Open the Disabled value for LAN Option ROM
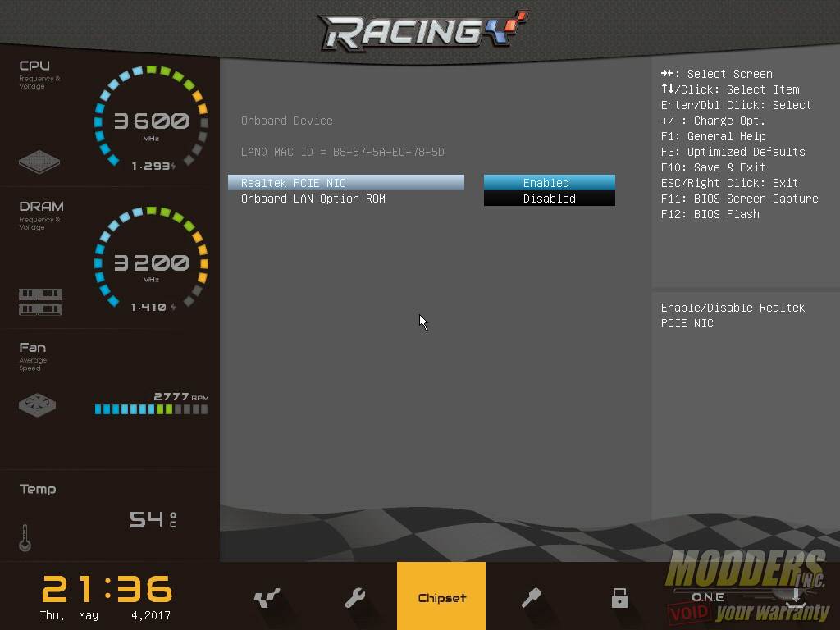The height and width of the screenshot is (630, 840). (549, 199)
